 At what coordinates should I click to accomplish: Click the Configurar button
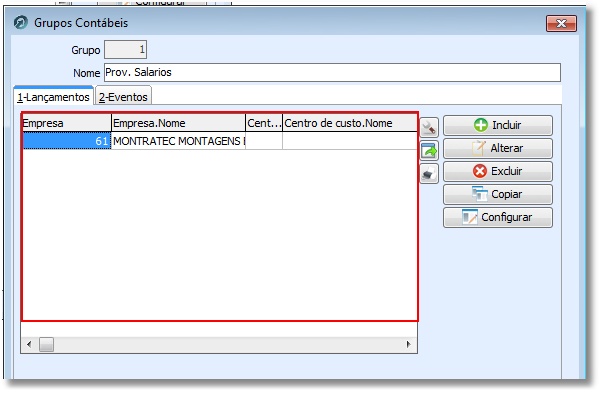click(x=498, y=217)
